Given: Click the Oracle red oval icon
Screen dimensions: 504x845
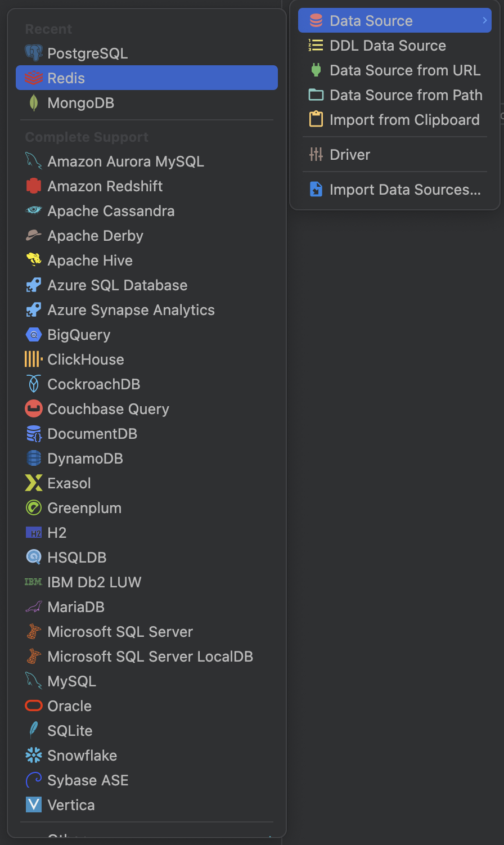Looking at the screenshot, I should pyautogui.click(x=34, y=706).
